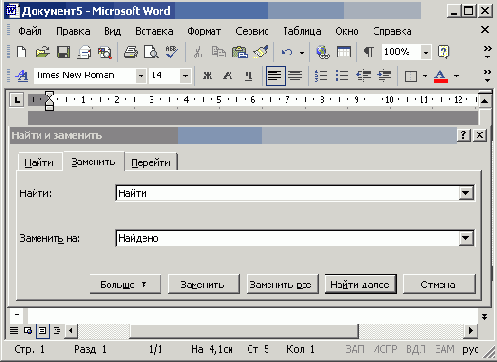The width and height of the screenshot is (497, 362).
Task: Toggle underline formatting (Ч button)
Action: coord(248,76)
